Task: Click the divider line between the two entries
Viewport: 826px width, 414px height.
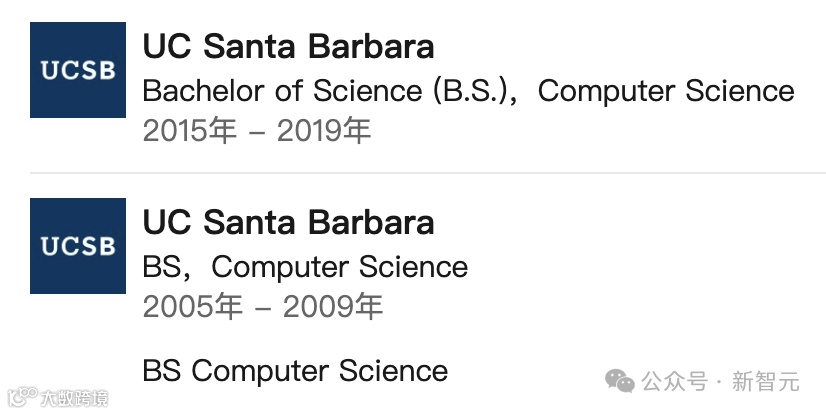Action: coord(428,173)
